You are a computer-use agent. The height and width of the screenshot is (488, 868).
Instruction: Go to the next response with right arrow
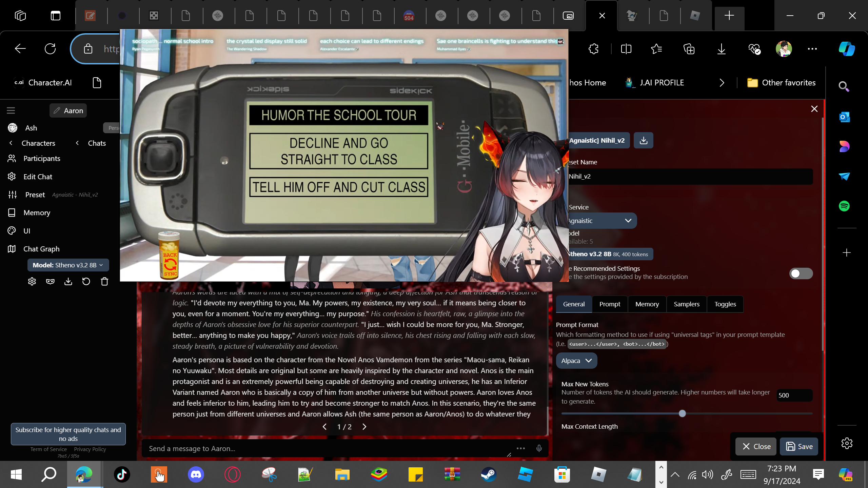pyautogui.click(x=364, y=427)
